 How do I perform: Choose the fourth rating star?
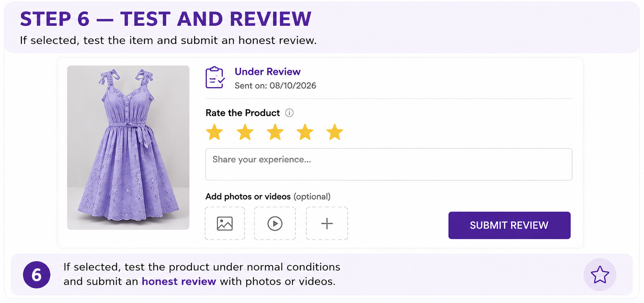(305, 132)
